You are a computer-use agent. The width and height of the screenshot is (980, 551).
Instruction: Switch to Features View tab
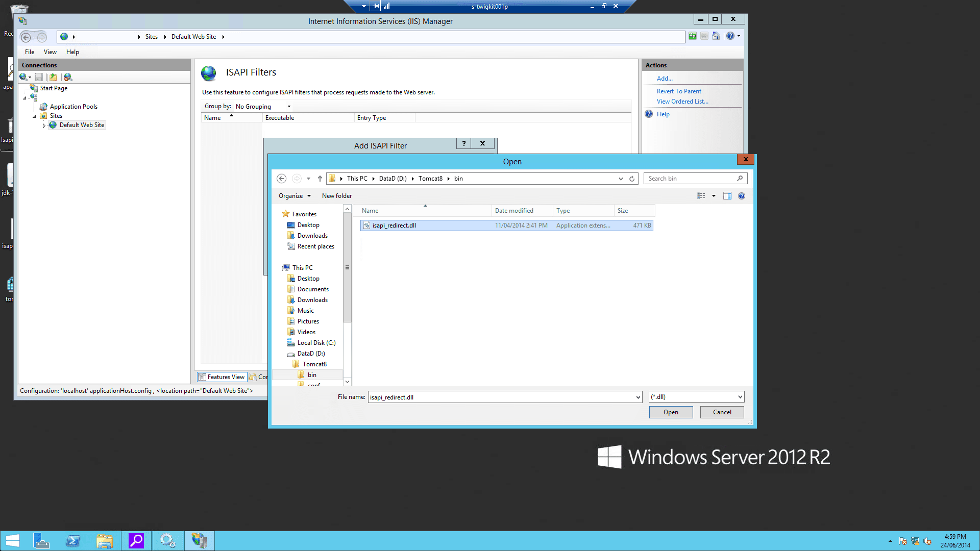tap(222, 377)
